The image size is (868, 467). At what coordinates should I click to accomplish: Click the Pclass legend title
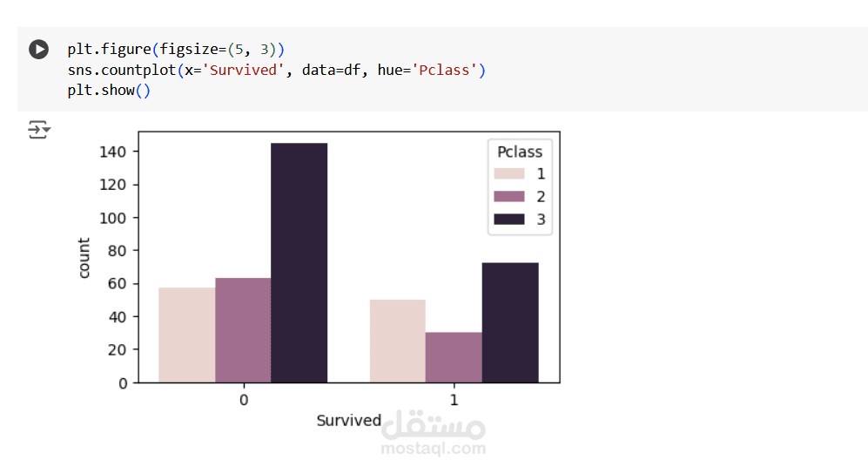tap(520, 152)
